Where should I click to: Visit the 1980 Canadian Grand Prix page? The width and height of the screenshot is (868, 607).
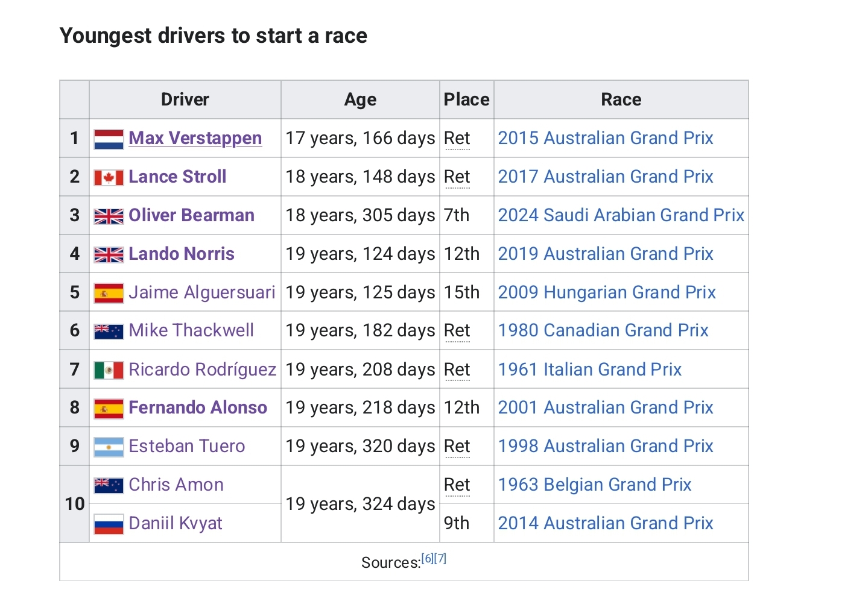coord(603,330)
